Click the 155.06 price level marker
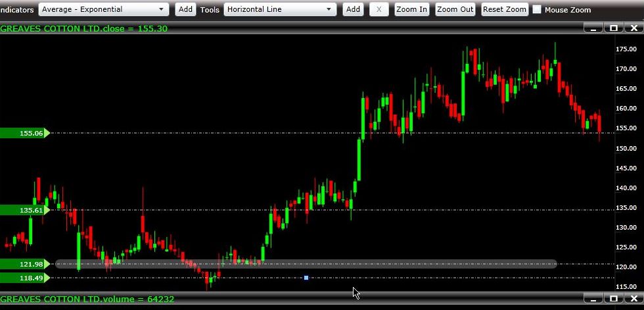 click(x=24, y=133)
